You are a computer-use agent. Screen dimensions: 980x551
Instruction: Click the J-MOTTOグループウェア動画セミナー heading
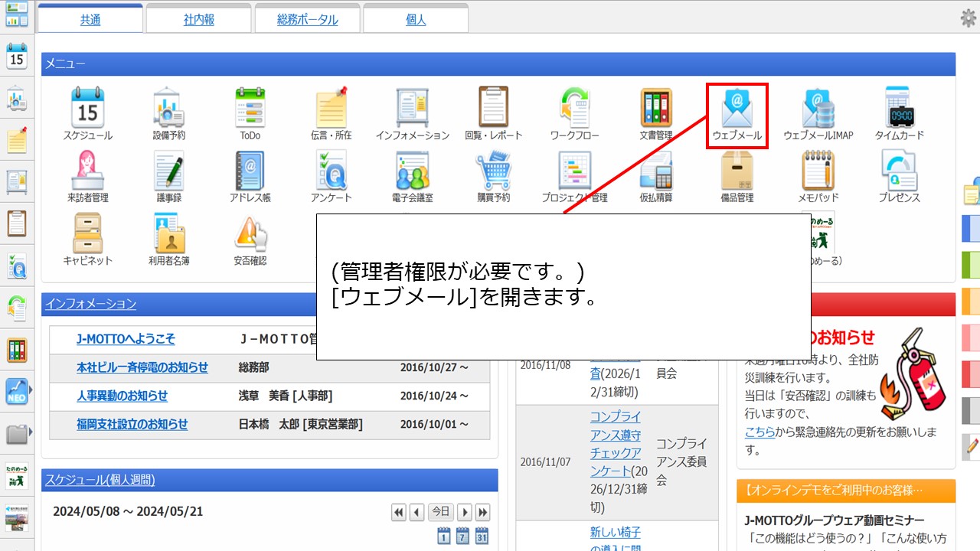(835, 520)
